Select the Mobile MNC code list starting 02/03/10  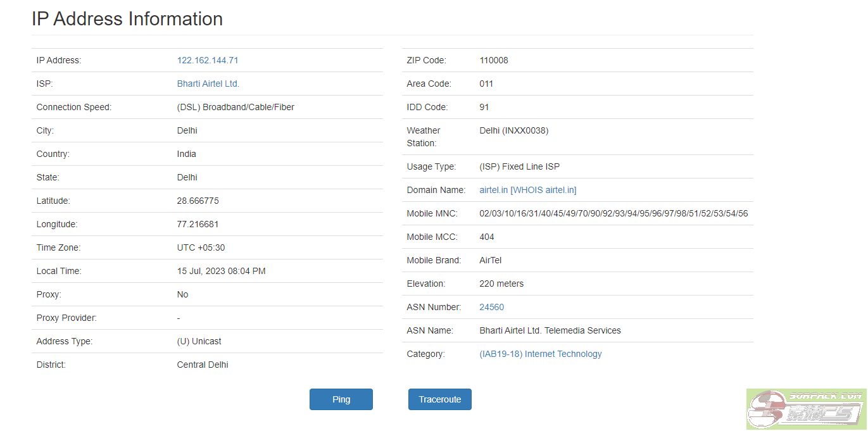click(x=614, y=213)
